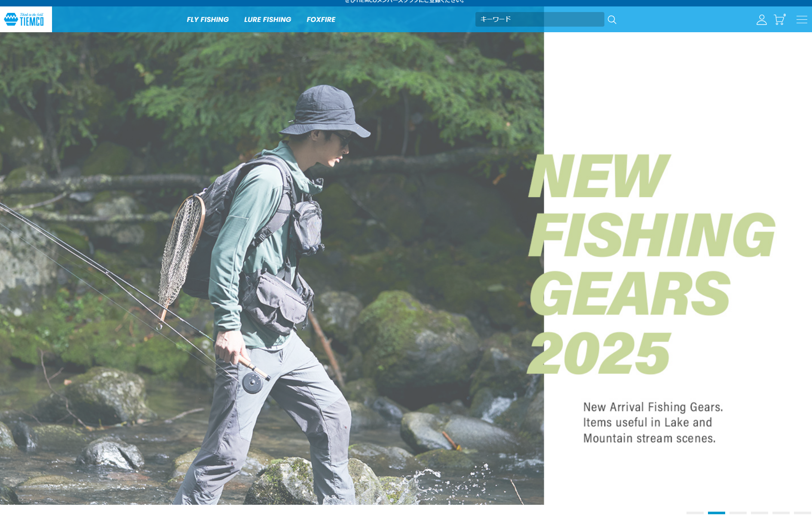This screenshot has height=531, width=812.
Task: Click the magnifying glass search icon
Action: 612,20
